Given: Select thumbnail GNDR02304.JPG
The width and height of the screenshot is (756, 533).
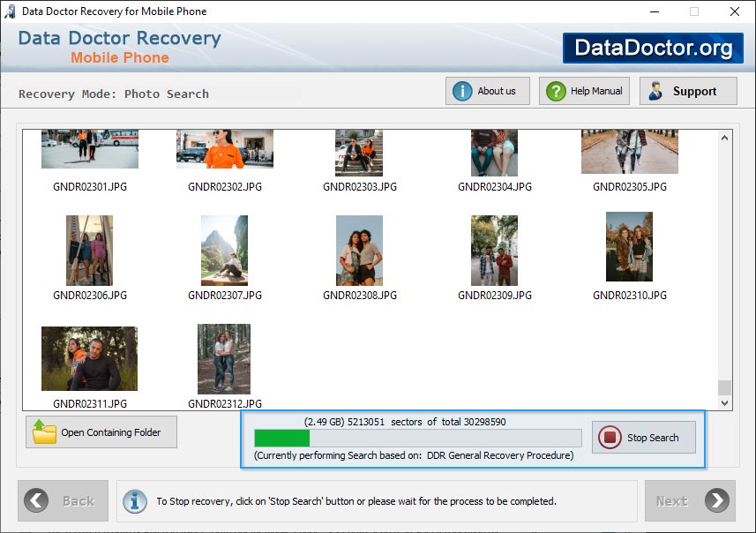Looking at the screenshot, I should point(494,153).
